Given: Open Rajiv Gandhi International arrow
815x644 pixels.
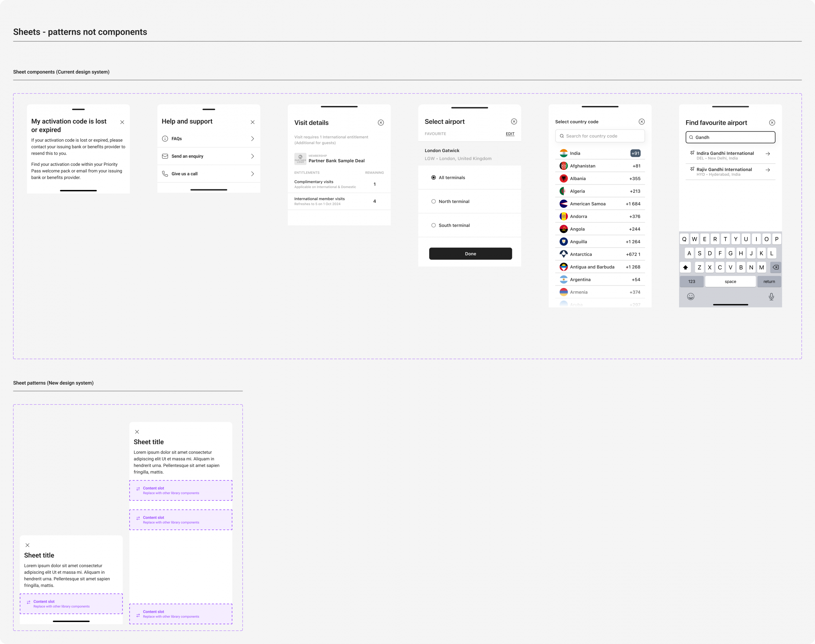Looking at the screenshot, I should point(768,170).
